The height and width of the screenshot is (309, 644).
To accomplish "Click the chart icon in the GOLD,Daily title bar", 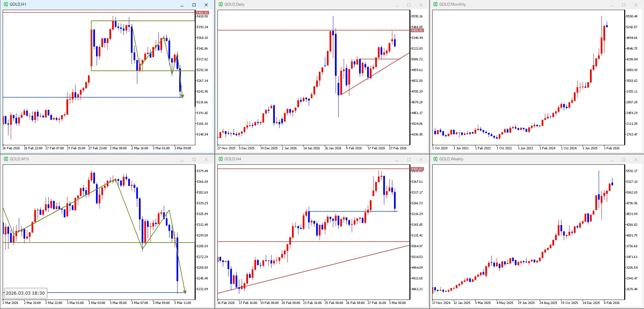I will (x=220, y=4).
